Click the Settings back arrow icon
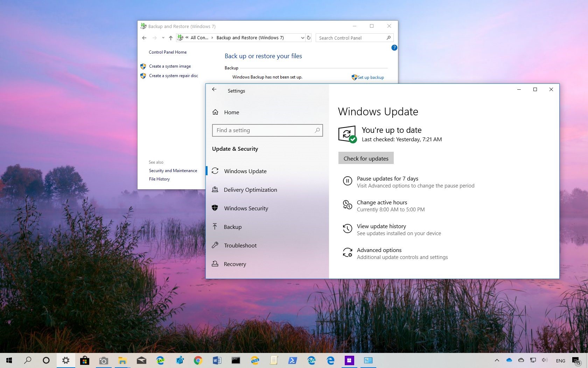The height and width of the screenshot is (368, 588). tap(214, 90)
